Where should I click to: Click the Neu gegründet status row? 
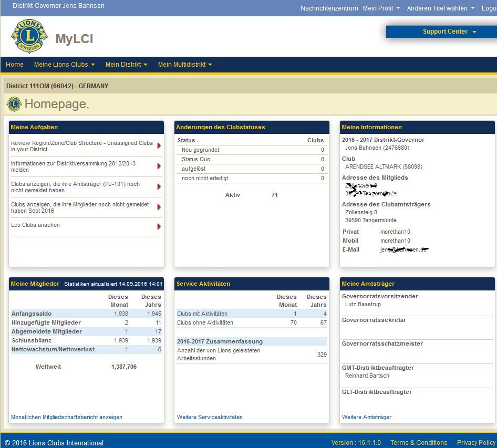[252, 150]
